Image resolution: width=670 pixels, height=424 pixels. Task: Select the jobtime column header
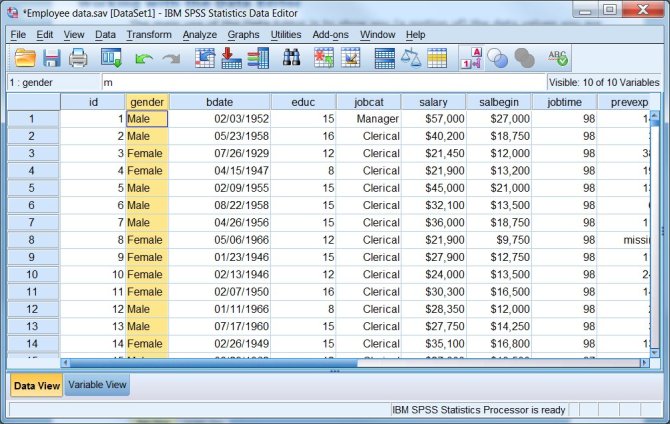tap(564, 102)
